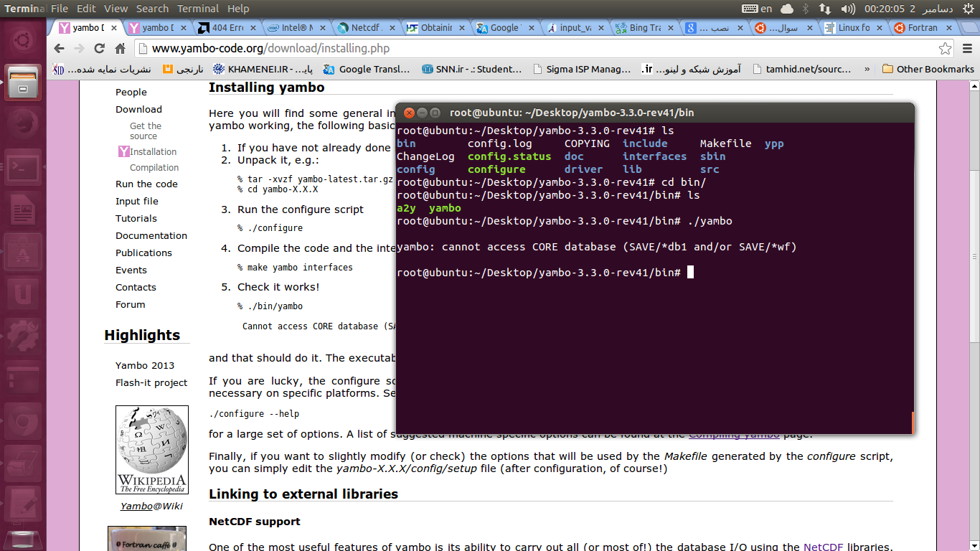Screen dimensions: 980x551
Task: Click the web page vertical scrollbar
Action: tap(974, 316)
